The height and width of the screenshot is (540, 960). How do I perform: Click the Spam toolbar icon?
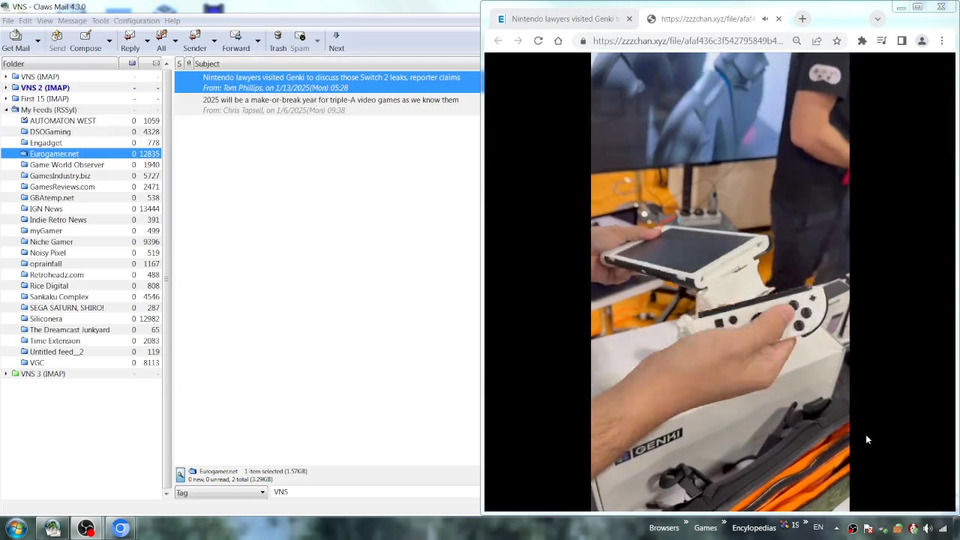(299, 40)
